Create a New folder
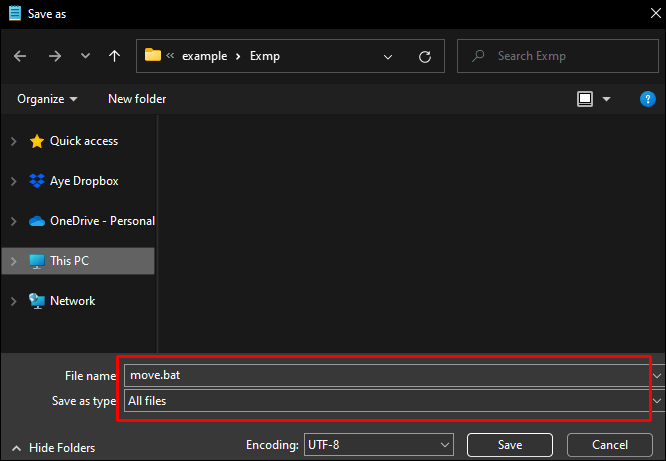Image resolution: width=666 pixels, height=461 pixels. click(x=137, y=99)
